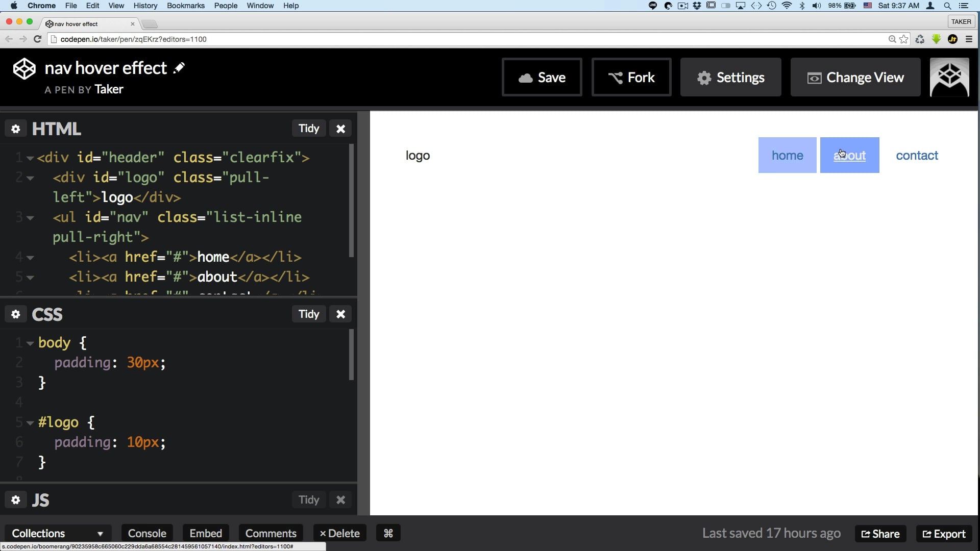Viewport: 980px width, 551px height.
Task: Click the address bar URL field
Action: pos(459,39)
